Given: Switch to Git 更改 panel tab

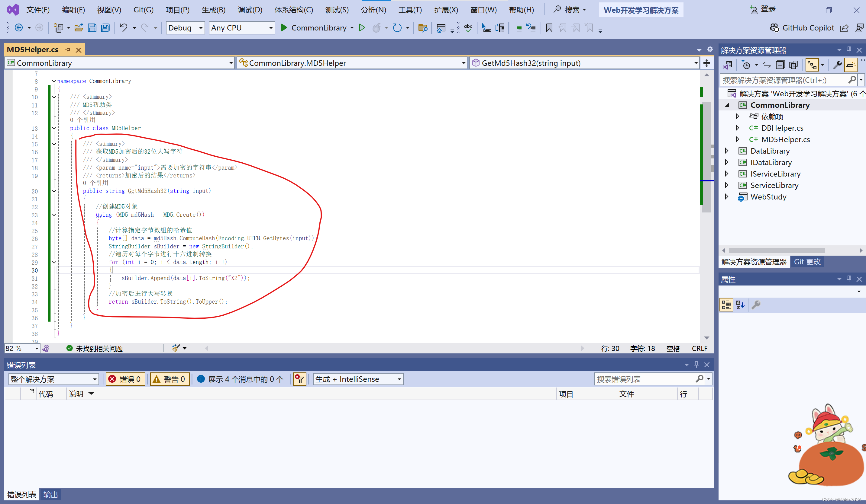Looking at the screenshot, I should click(x=807, y=262).
